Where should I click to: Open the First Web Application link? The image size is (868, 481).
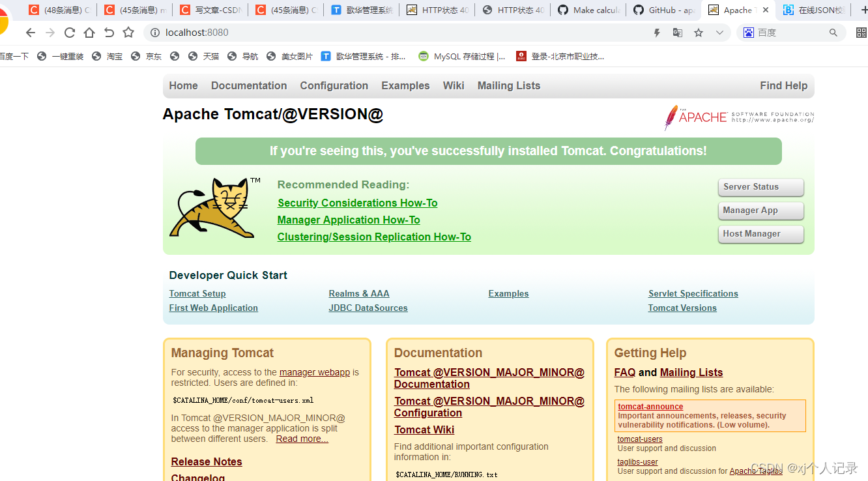pos(213,308)
